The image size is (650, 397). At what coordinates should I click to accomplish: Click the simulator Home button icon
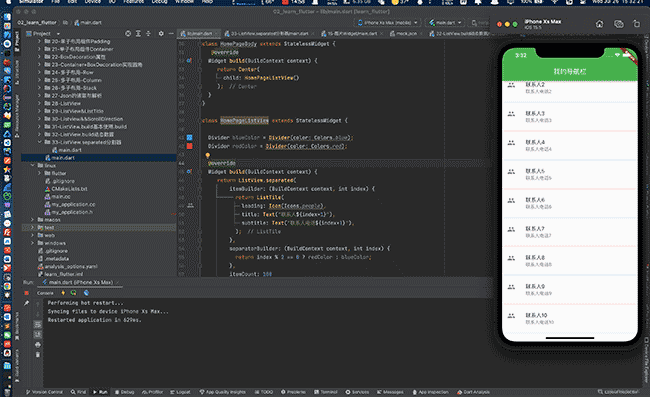599,24
